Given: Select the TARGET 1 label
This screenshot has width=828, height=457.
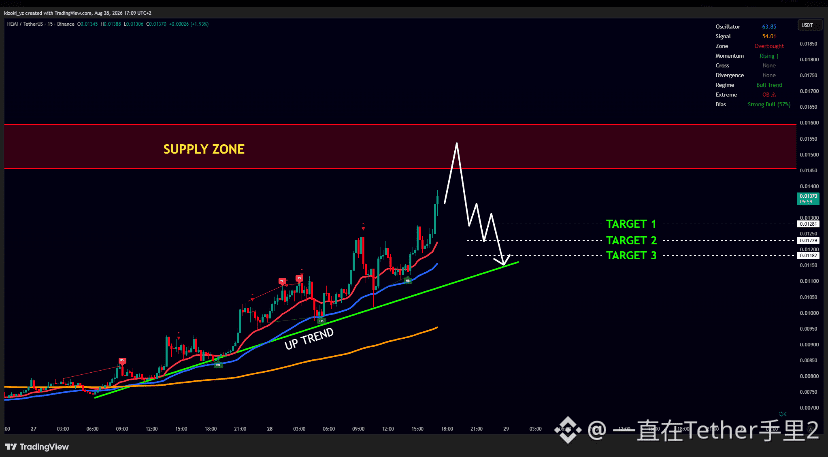Looking at the screenshot, I should click(x=631, y=224).
